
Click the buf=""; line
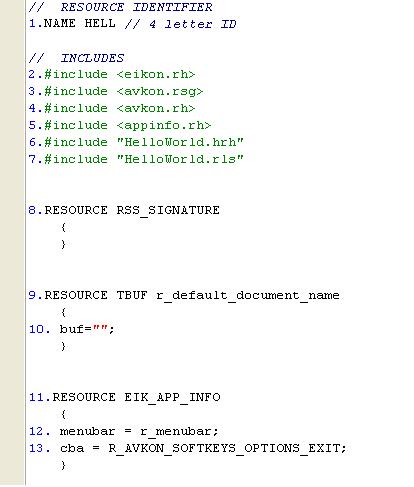pyautogui.click(x=72, y=329)
